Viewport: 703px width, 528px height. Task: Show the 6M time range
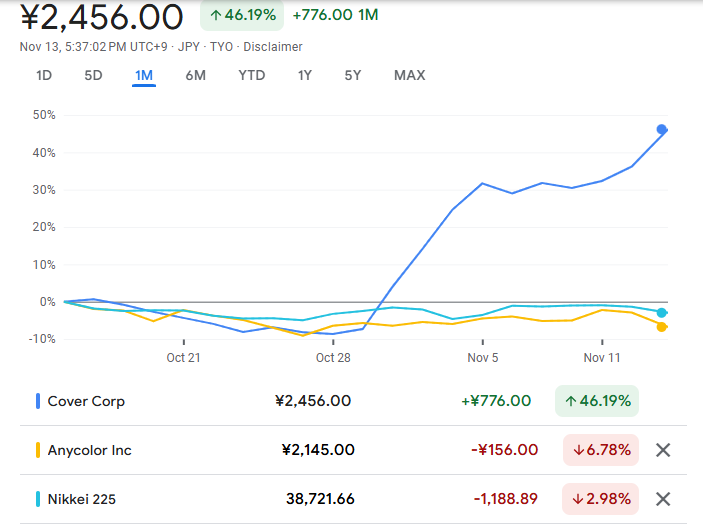(x=196, y=75)
